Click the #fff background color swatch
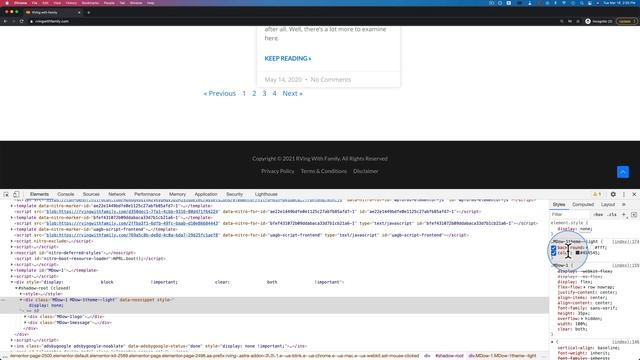This screenshot has width=640, height=360. click(x=592, y=247)
